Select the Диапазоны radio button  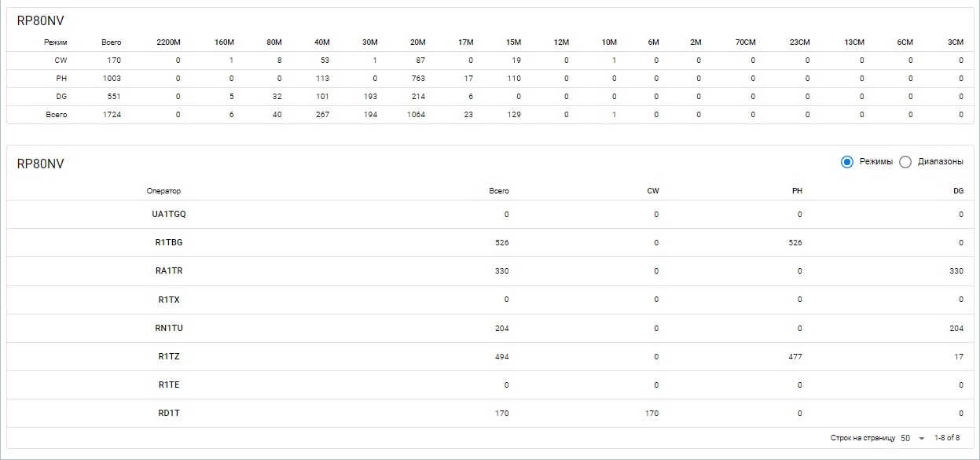[x=905, y=162]
